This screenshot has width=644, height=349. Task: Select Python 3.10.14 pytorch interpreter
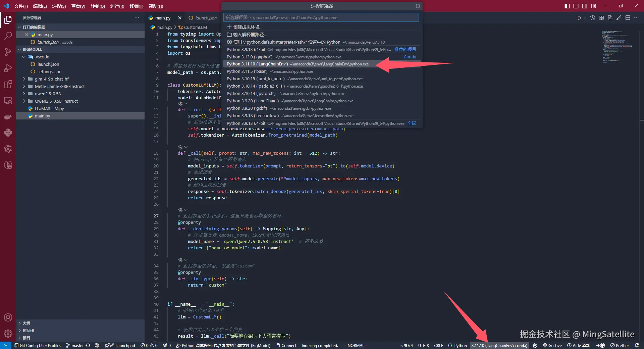point(322,94)
